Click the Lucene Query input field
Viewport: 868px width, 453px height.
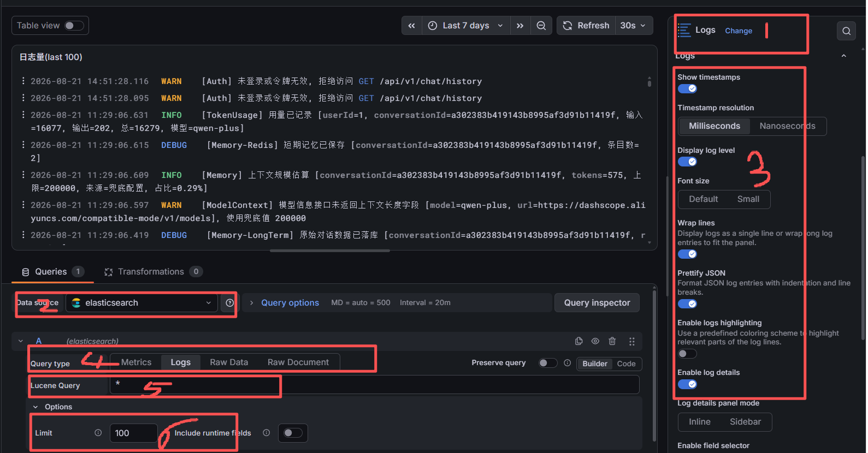coord(374,385)
